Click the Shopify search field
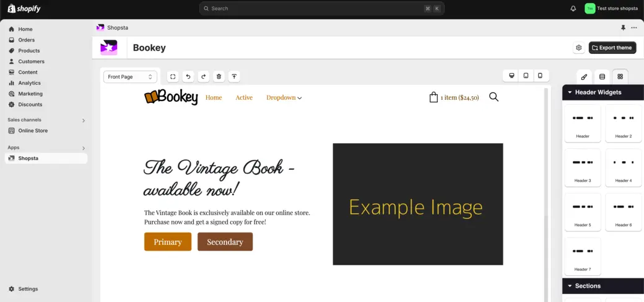The height and width of the screenshot is (302, 644). tap(321, 9)
